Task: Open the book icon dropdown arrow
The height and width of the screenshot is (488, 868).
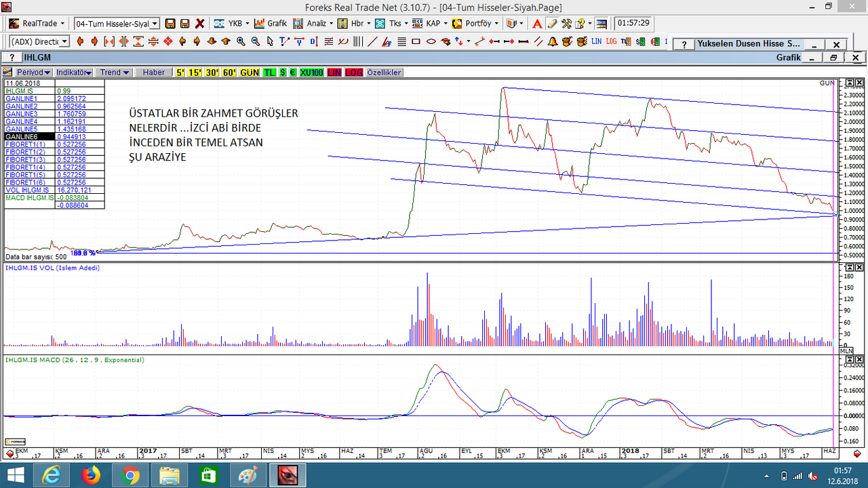Action: pyautogui.click(x=521, y=24)
